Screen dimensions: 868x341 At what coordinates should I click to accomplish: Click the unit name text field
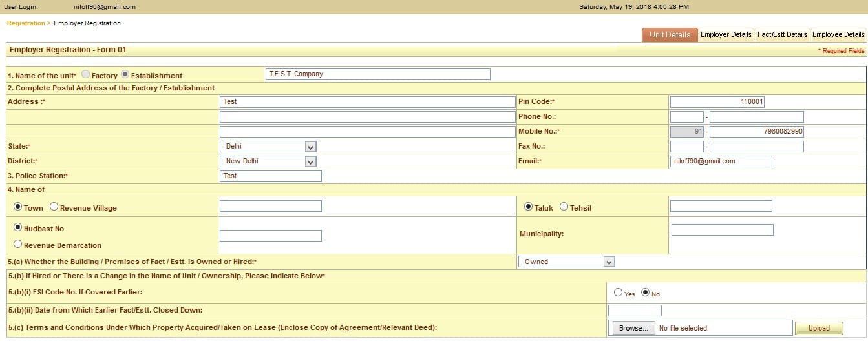coord(377,74)
